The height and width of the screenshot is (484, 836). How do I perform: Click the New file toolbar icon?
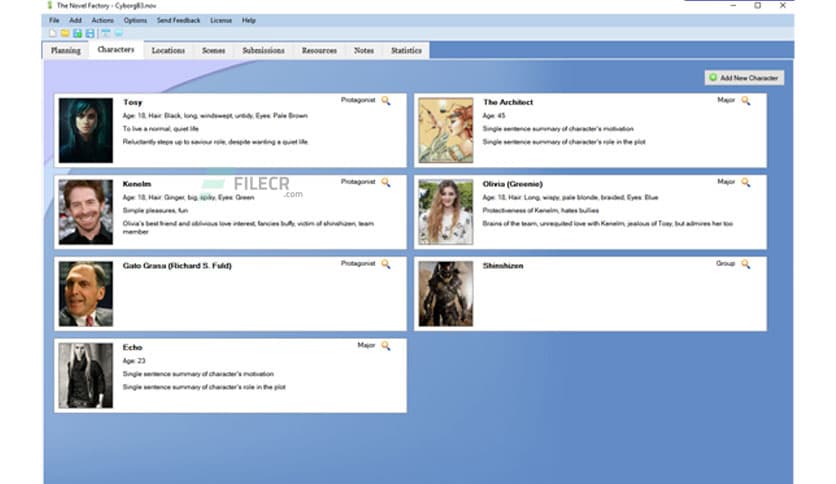[x=52, y=34]
